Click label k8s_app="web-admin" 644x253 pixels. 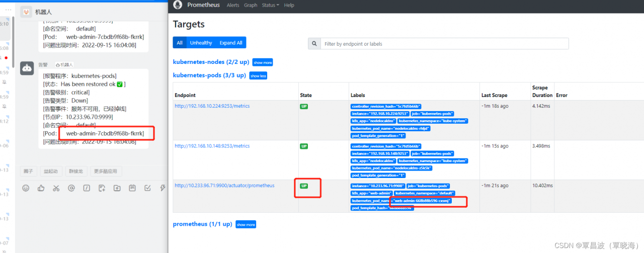point(372,193)
